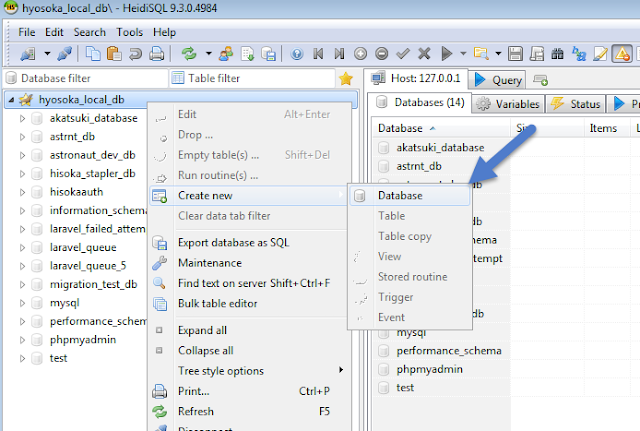Click the last row navigation icon

click(x=339, y=54)
